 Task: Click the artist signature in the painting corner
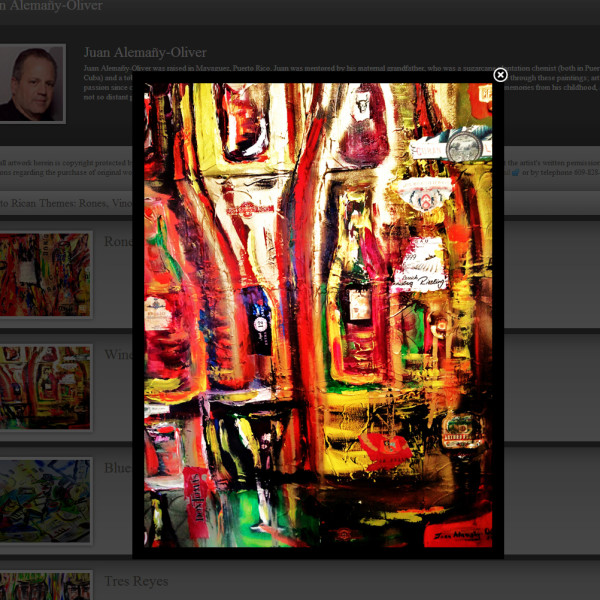(460, 536)
